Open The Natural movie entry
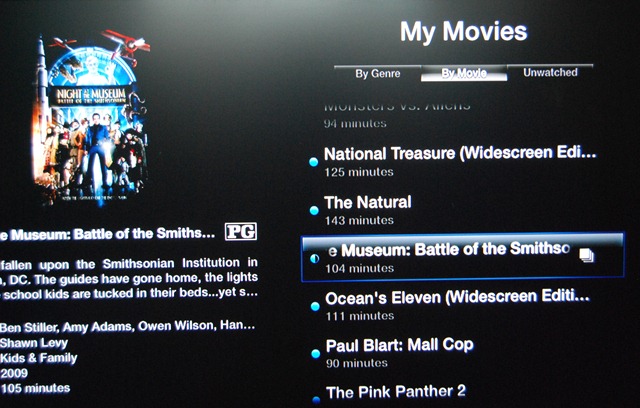The image size is (640, 408). [x=453, y=211]
